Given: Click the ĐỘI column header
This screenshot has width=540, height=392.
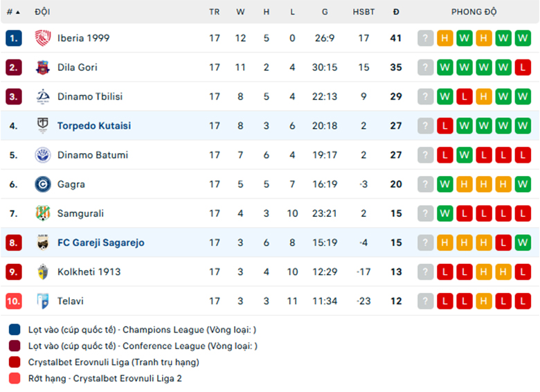Looking at the screenshot, I should pyautogui.click(x=42, y=12).
